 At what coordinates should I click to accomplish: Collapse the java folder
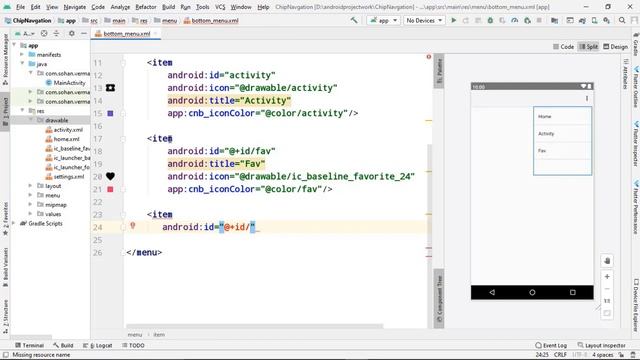coord(22,64)
